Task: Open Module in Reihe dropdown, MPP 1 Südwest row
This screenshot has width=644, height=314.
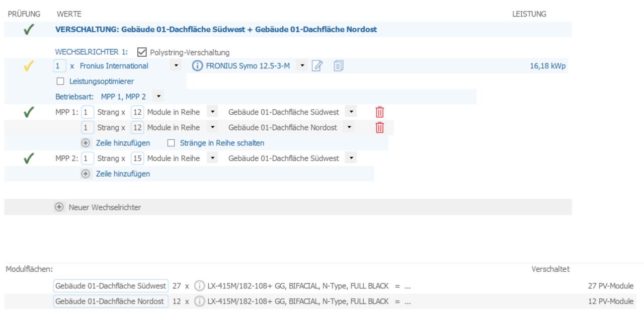Action: point(213,112)
